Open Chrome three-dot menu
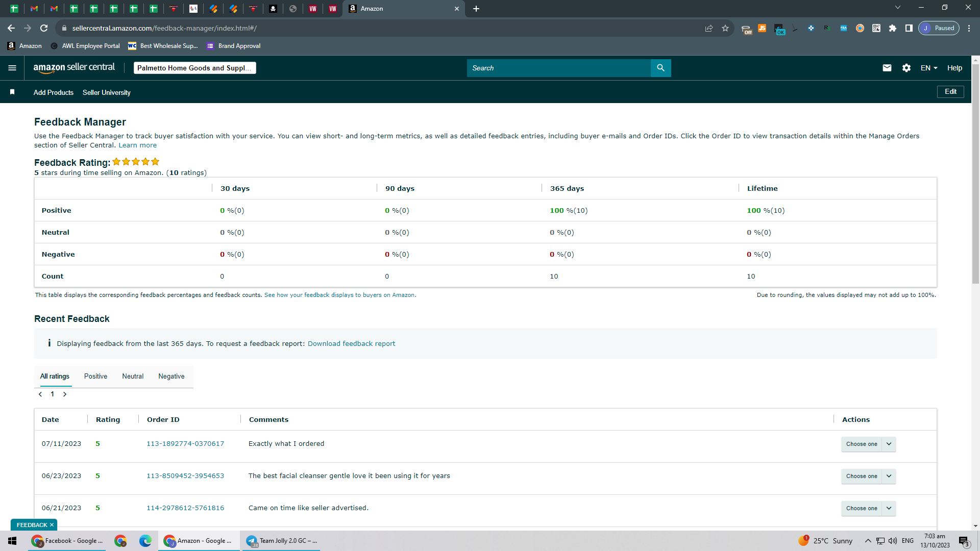 point(969,28)
